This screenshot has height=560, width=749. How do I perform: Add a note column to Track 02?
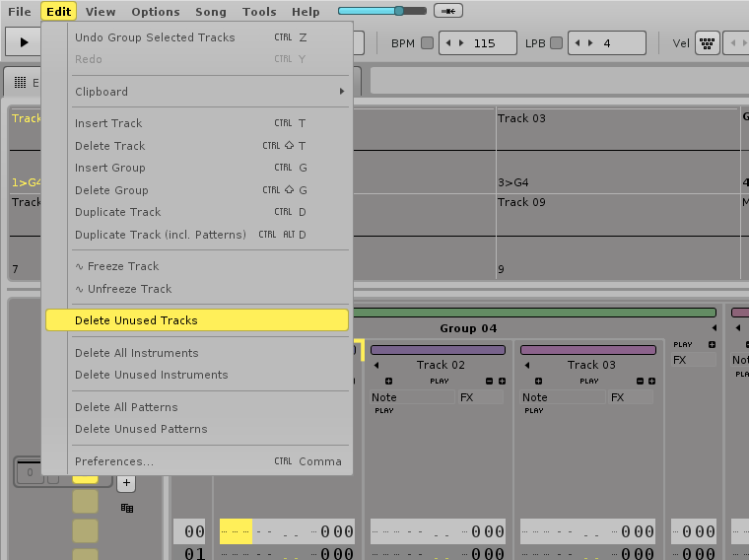click(x=389, y=381)
